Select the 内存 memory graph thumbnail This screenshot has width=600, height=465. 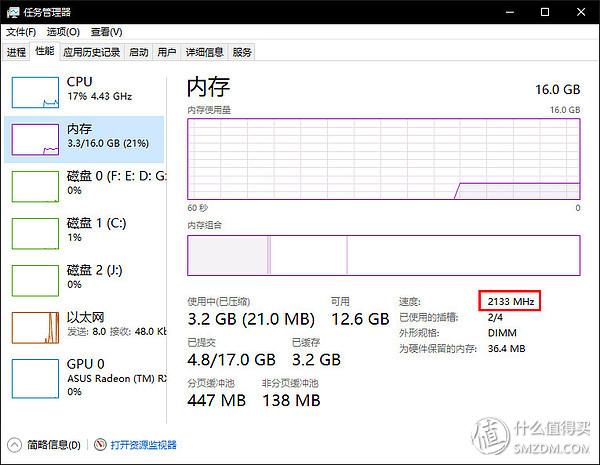pos(35,139)
